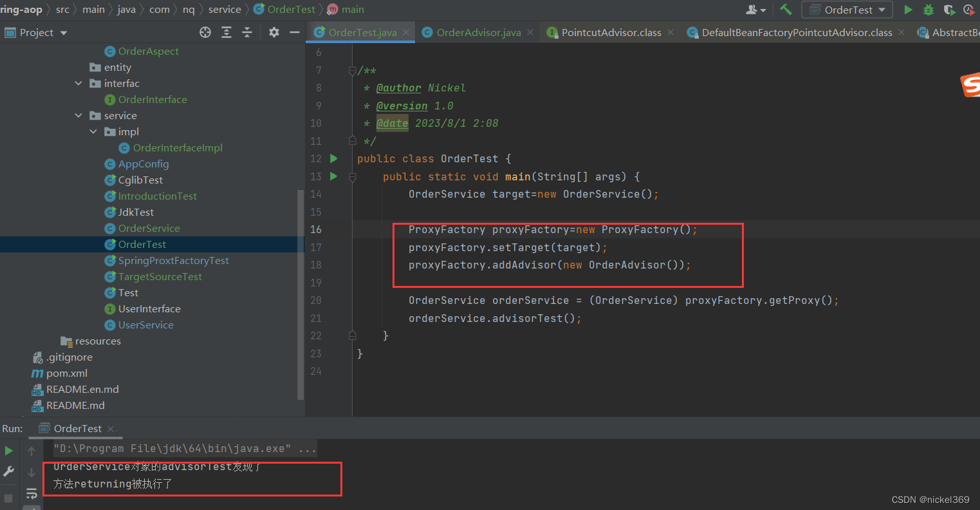Screen dimensions: 980x510
Task: Open TargetSourceTest class
Action: (160, 276)
